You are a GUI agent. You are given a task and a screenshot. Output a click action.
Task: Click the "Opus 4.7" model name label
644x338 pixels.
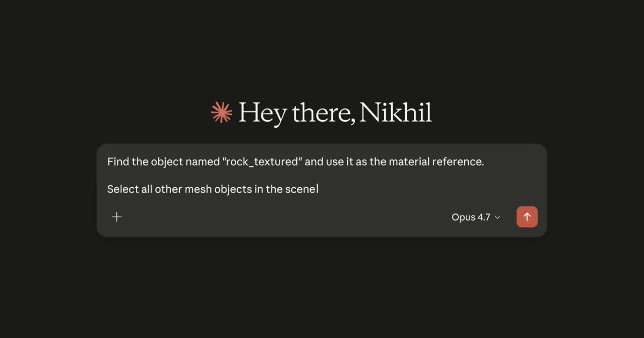[x=471, y=217]
